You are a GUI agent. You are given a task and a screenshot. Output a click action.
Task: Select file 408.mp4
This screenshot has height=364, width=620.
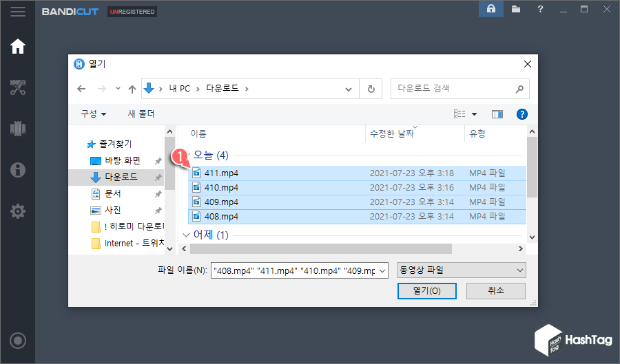point(357,216)
